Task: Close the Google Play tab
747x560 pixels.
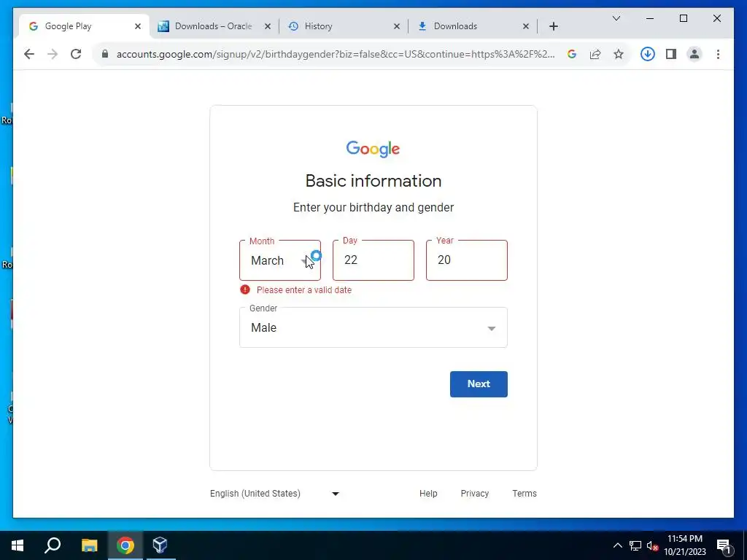Action: [138, 26]
